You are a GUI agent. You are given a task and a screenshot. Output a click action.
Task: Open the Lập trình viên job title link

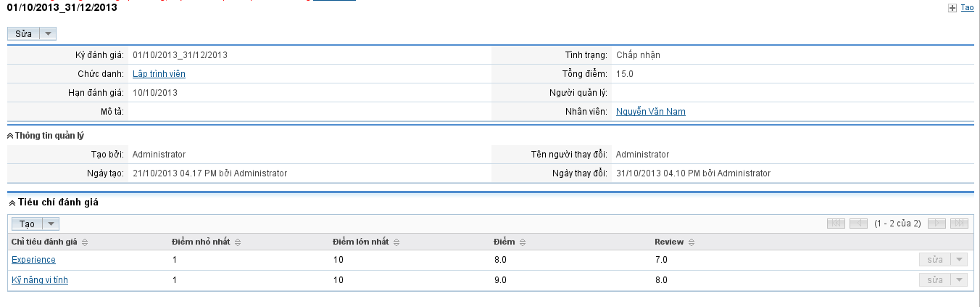point(159,74)
